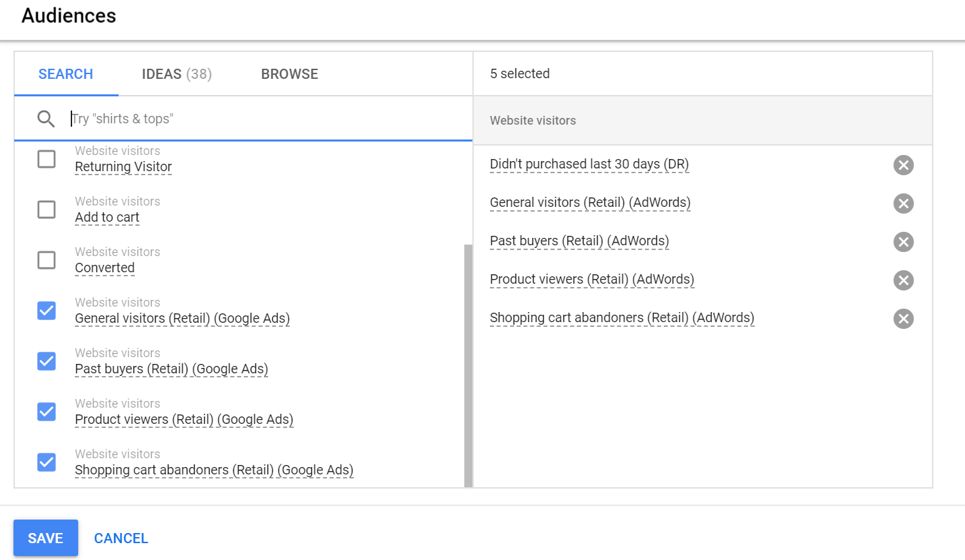Enable the Add to cart audience checkbox
965x560 pixels.
coord(46,210)
